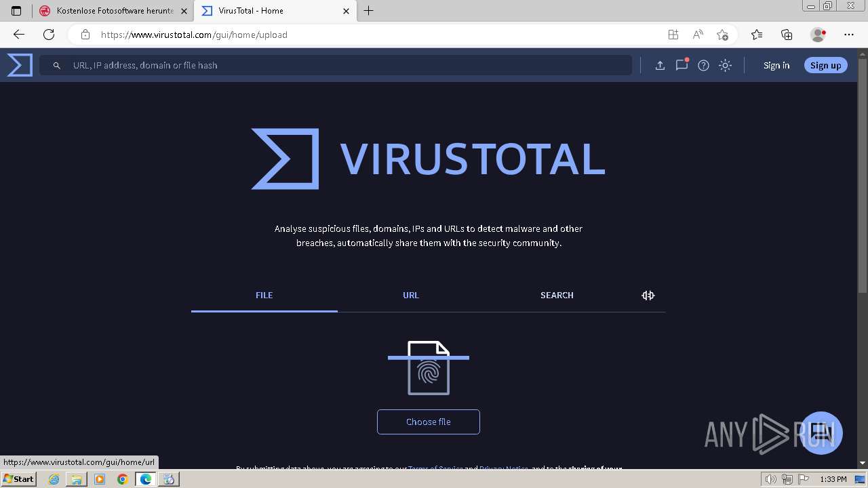The height and width of the screenshot is (488, 868).
Task: Click the system tray volume icon
Action: tap(772, 479)
